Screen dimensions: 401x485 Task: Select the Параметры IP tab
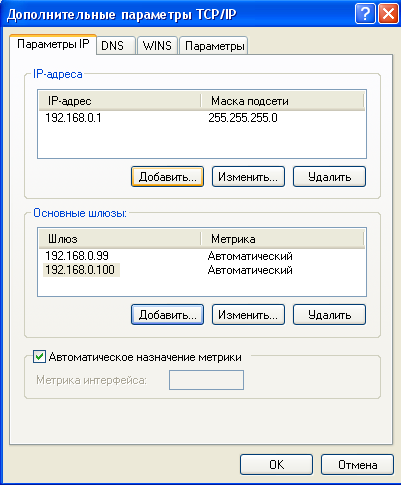click(53, 44)
